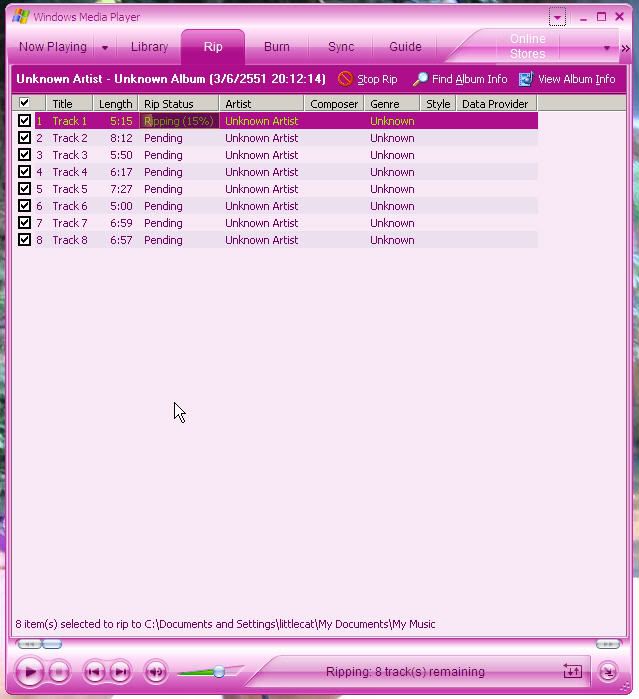Click length 6:59 of Track 7

coord(121,223)
